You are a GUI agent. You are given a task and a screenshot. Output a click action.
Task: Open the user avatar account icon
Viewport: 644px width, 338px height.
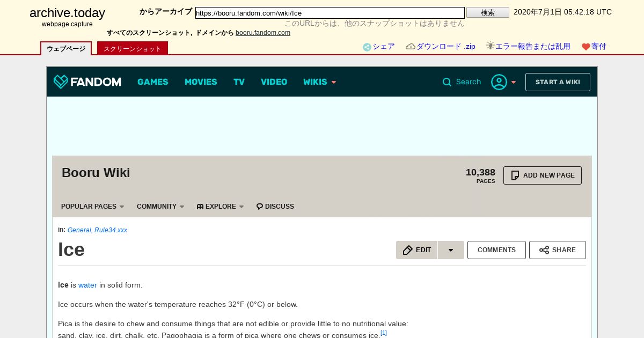point(499,82)
